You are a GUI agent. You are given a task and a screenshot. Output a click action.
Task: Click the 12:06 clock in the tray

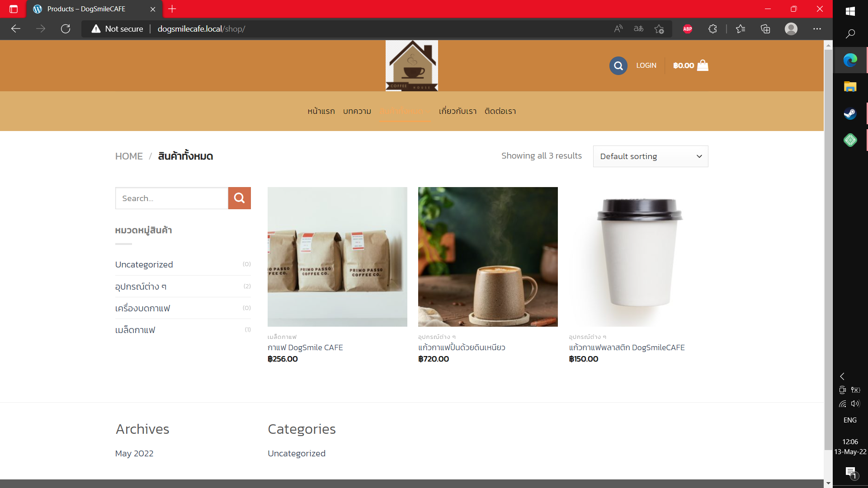(850, 442)
